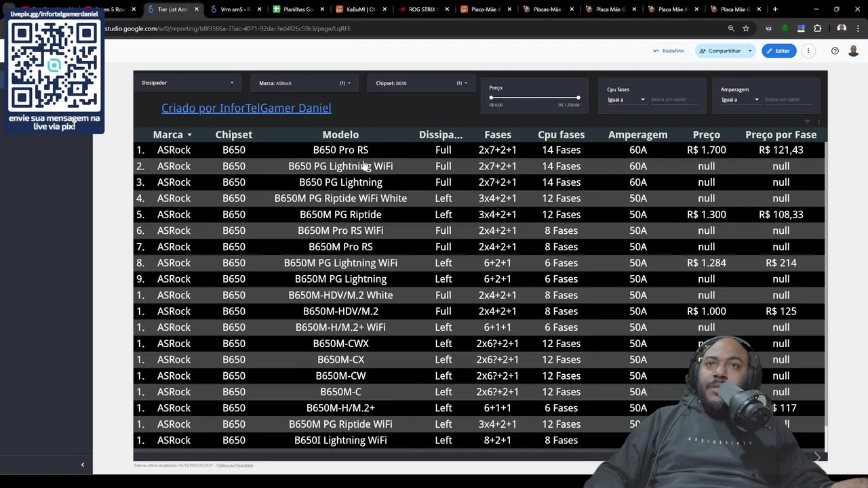Sort by 'Preço por Fase' column header
This screenshot has height=488, width=868.
point(781,135)
